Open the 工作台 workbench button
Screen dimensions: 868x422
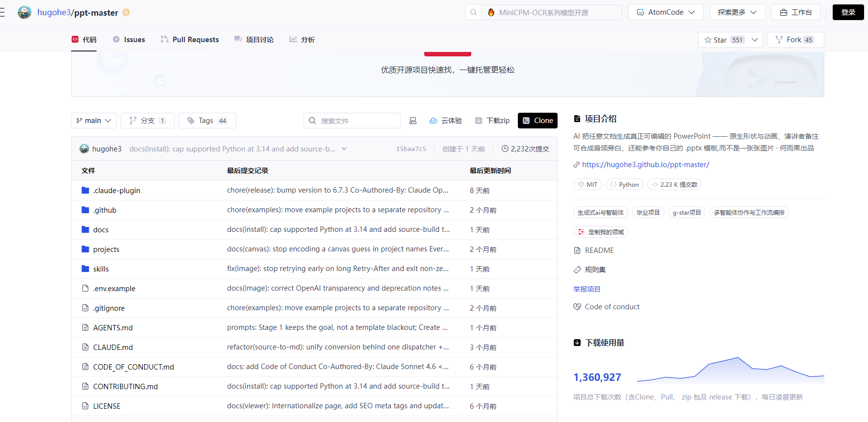[796, 12]
